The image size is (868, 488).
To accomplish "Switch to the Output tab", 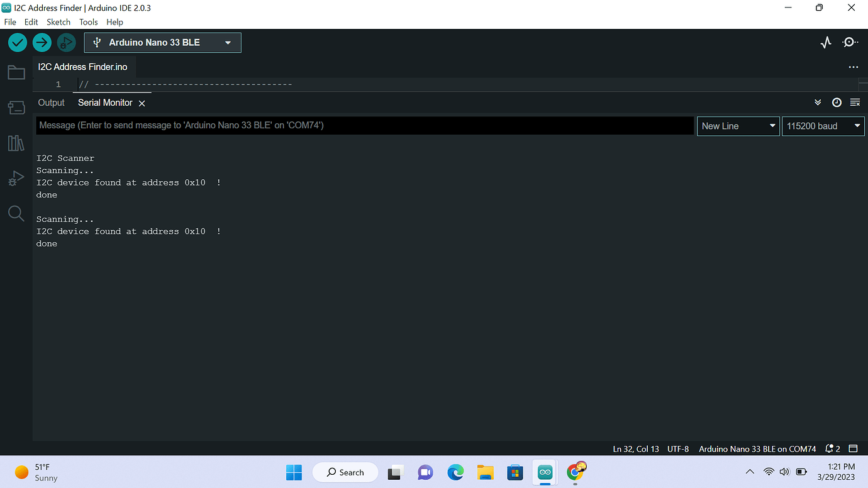I will pyautogui.click(x=51, y=102).
